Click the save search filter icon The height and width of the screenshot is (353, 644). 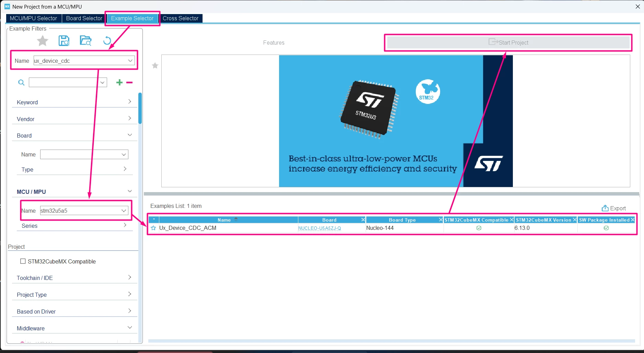coord(64,41)
